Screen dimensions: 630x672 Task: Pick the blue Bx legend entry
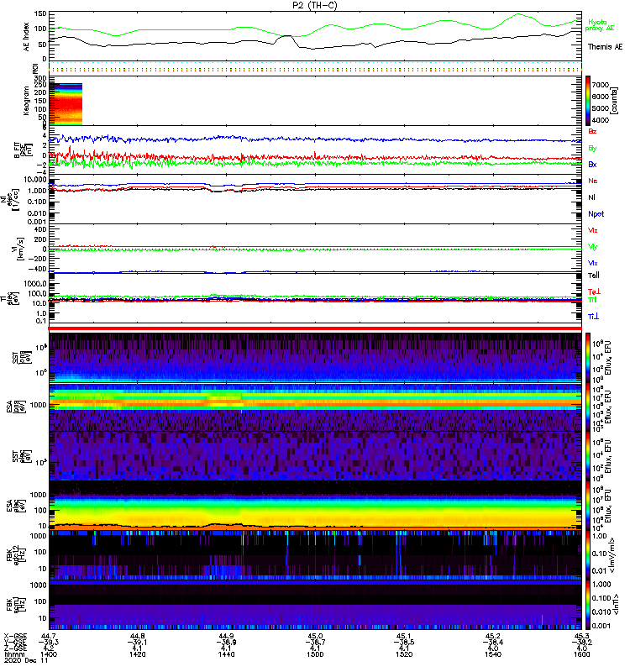[x=593, y=164]
